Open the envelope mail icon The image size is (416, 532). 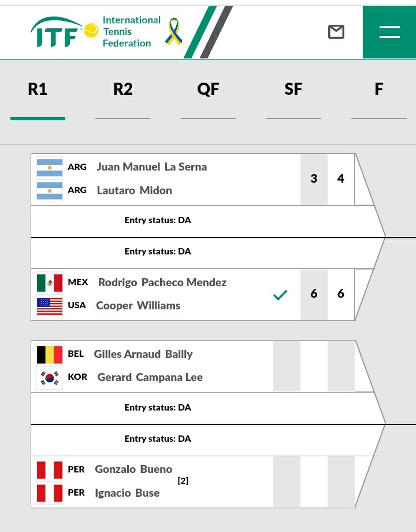coord(336,32)
